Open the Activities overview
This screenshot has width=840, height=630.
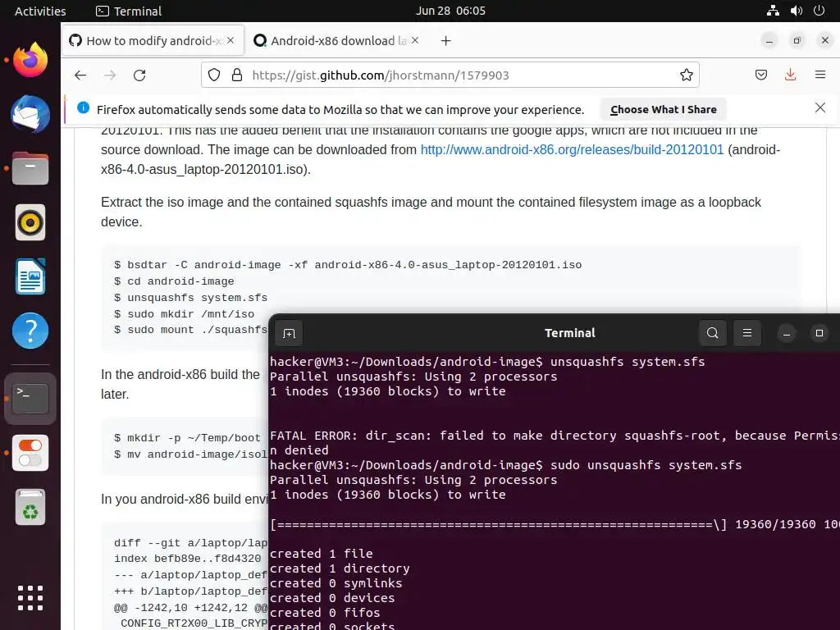40,11
